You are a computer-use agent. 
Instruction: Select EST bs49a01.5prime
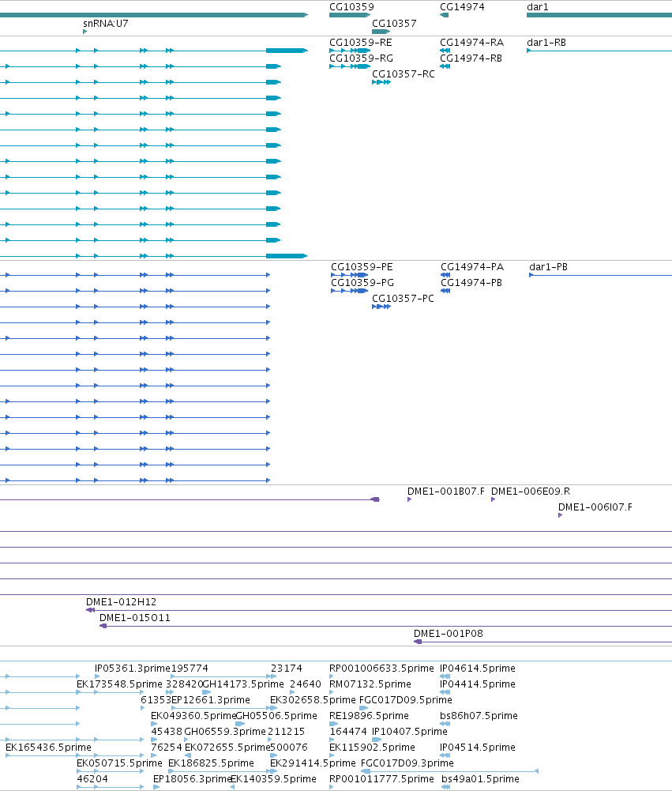click(x=480, y=779)
